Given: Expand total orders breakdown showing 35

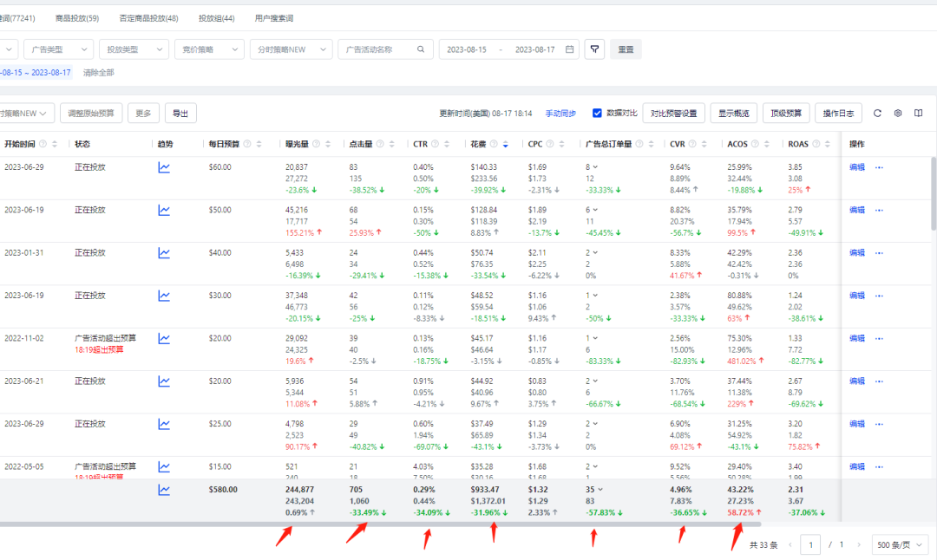Looking at the screenshot, I should [x=600, y=490].
